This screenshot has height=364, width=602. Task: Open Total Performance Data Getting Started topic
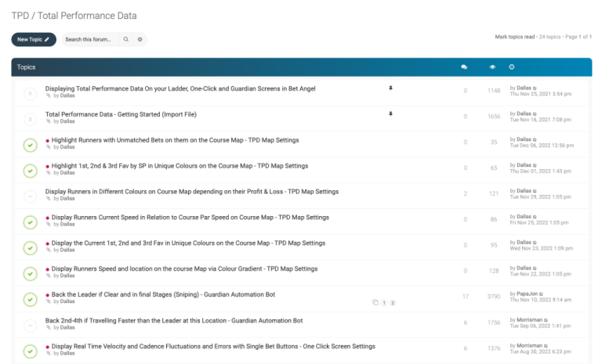121,114
